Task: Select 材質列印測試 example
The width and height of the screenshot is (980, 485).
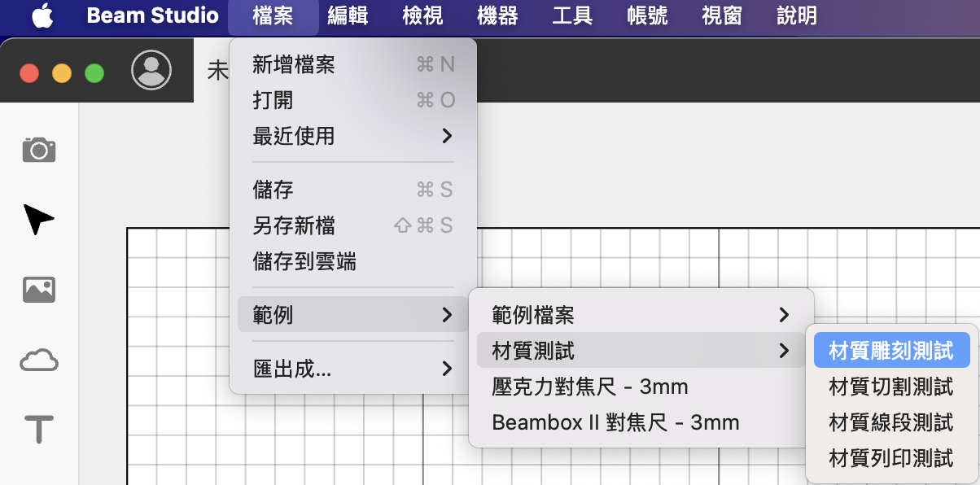Action: click(891, 458)
